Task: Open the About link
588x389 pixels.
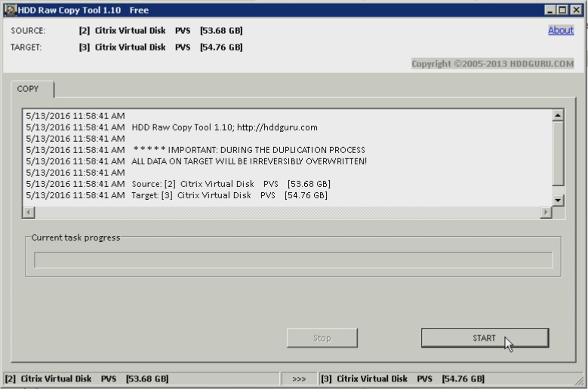Action: pos(560,30)
